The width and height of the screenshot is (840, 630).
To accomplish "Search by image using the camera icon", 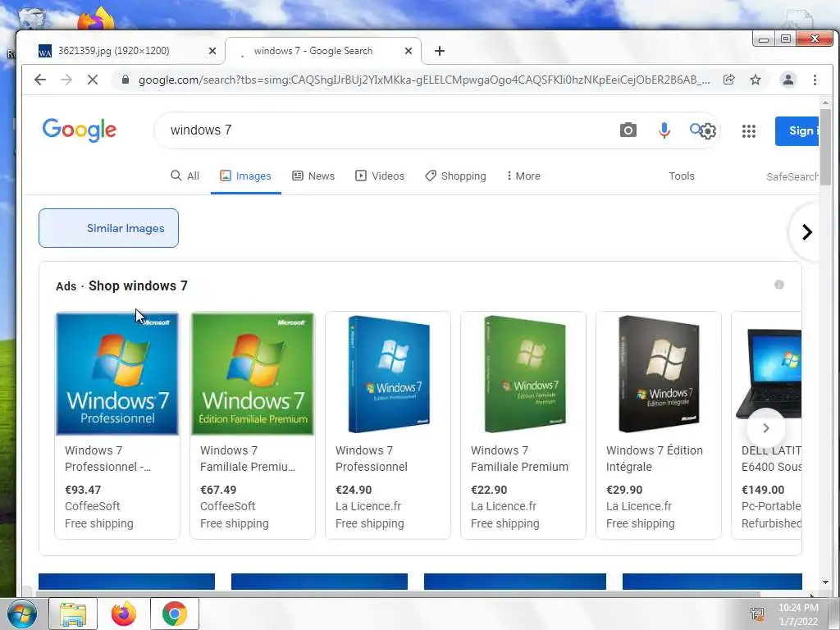I will [628, 130].
